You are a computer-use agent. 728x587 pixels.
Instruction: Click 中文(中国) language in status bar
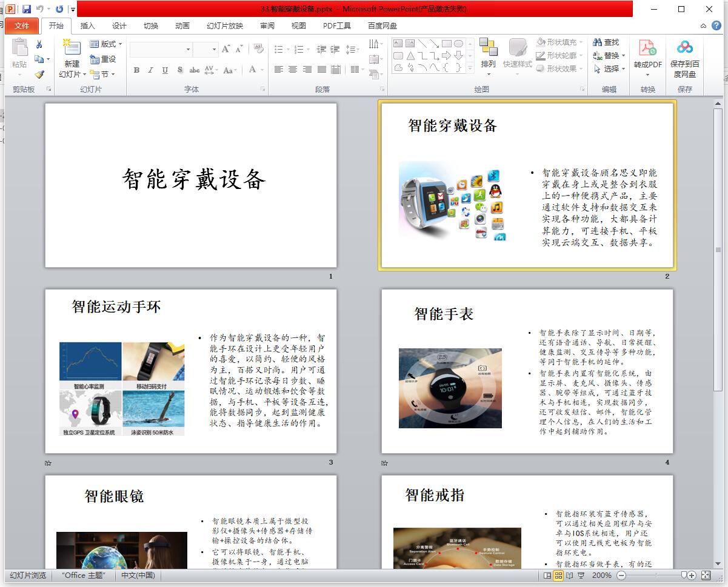(x=138, y=575)
